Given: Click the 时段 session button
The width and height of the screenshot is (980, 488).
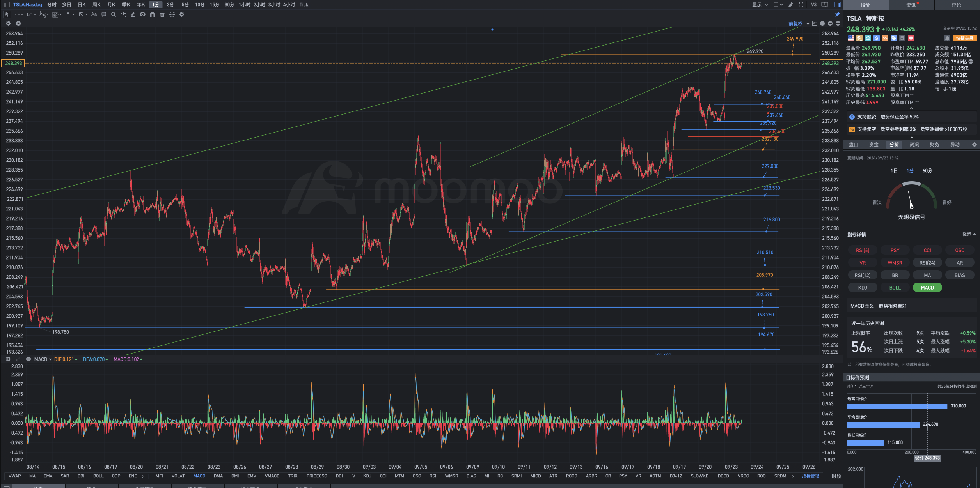Looking at the screenshot, I should coord(836,476).
